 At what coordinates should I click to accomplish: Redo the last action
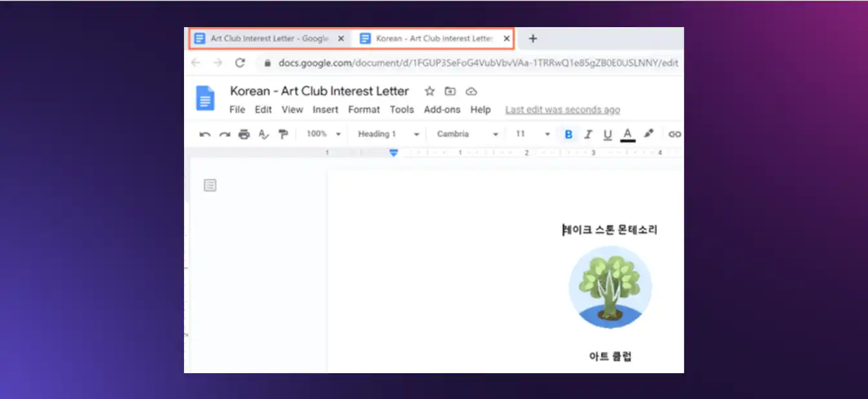coord(223,134)
